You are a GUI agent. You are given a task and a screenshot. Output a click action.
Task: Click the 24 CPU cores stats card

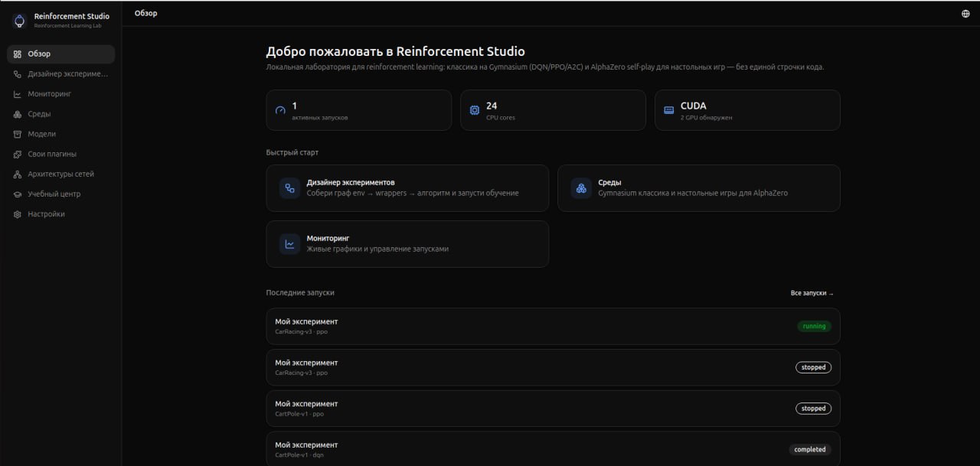(553, 110)
